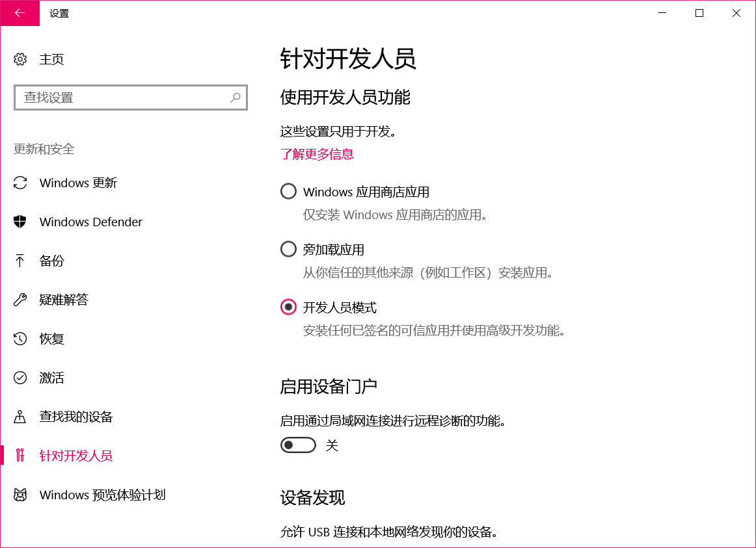Click the 查找设置 search field

(131, 98)
